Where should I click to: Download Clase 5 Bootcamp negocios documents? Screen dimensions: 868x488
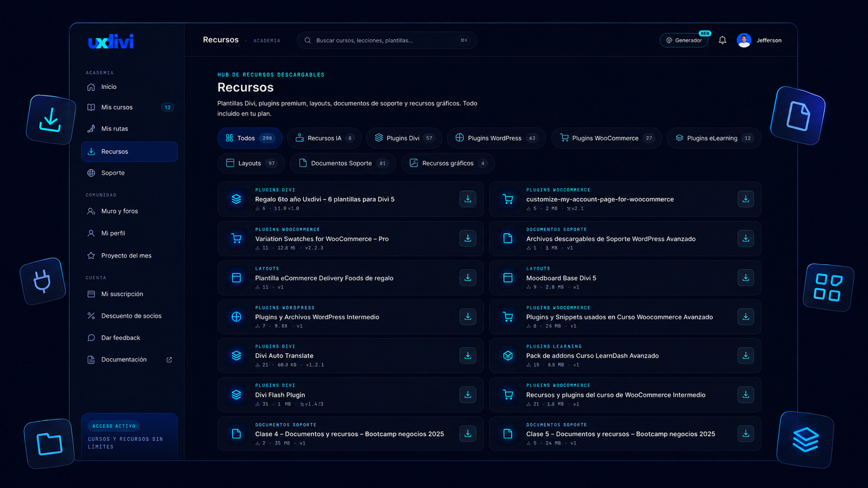(746, 433)
